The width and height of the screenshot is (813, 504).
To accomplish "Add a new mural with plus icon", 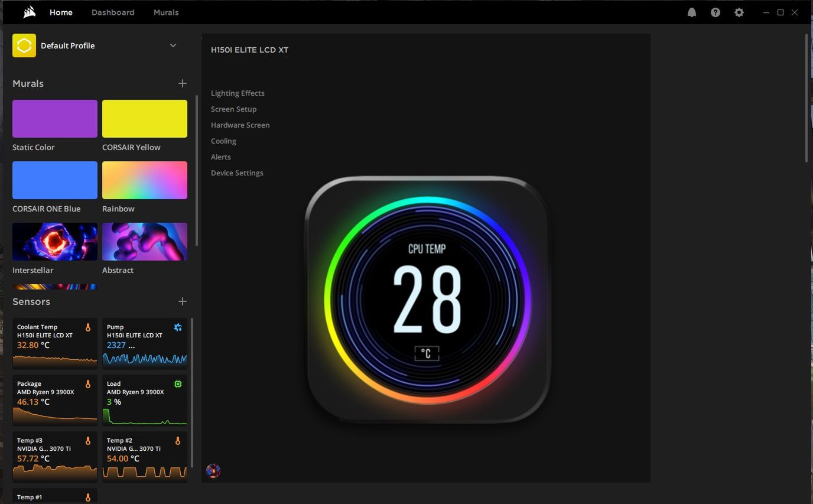I will click(x=183, y=83).
